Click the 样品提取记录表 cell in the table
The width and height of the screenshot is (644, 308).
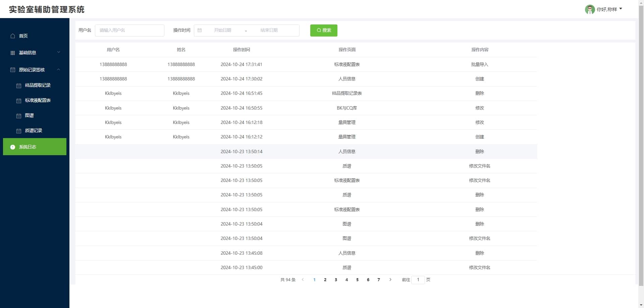click(x=347, y=93)
